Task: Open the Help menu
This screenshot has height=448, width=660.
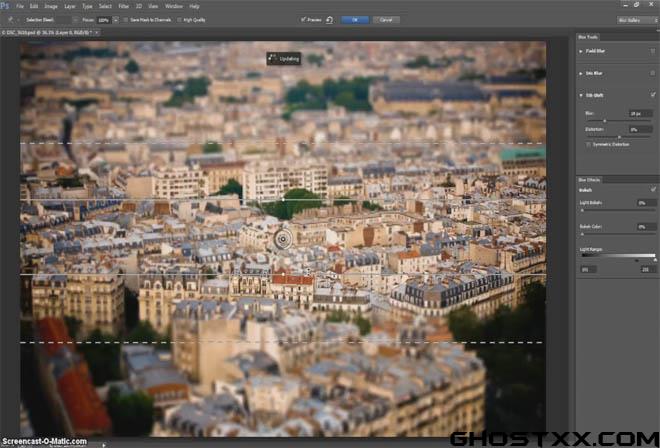Action: coord(194,6)
